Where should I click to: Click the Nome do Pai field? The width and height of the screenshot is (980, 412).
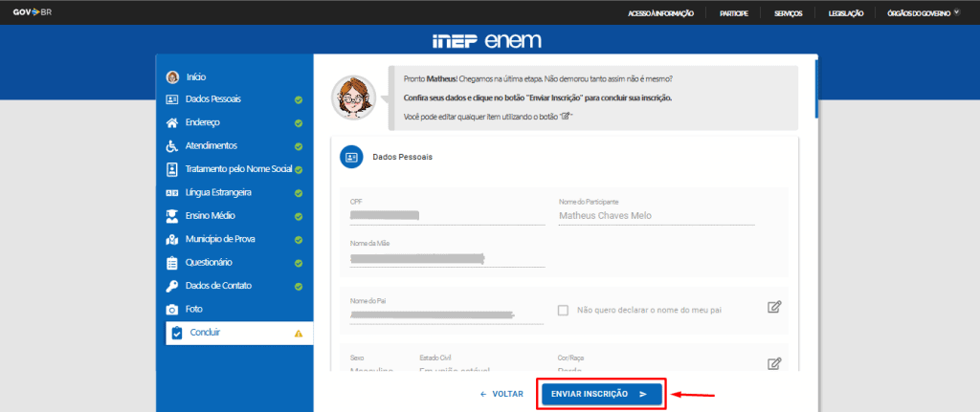coord(447,315)
